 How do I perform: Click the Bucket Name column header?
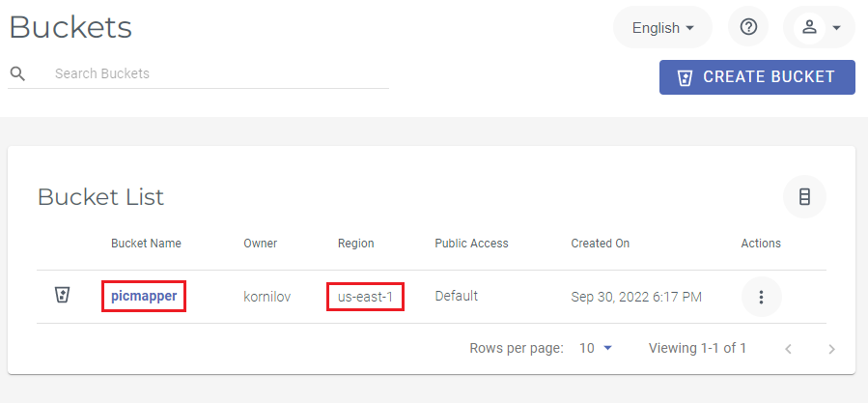[146, 244]
